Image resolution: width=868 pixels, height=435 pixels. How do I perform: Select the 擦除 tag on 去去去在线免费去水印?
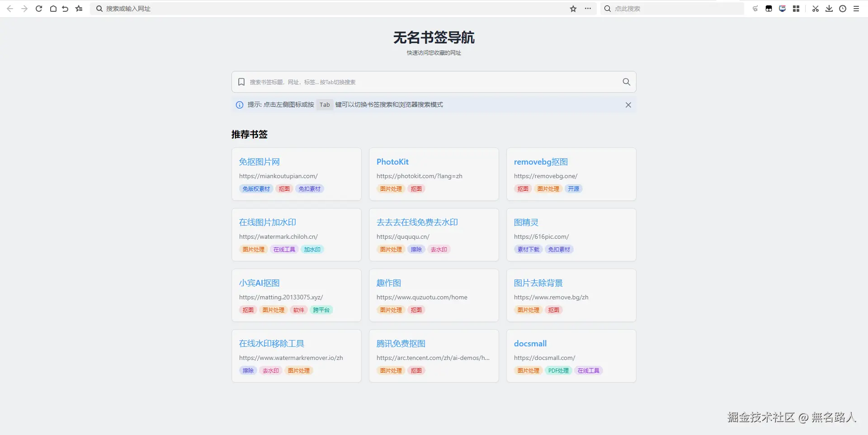click(416, 250)
